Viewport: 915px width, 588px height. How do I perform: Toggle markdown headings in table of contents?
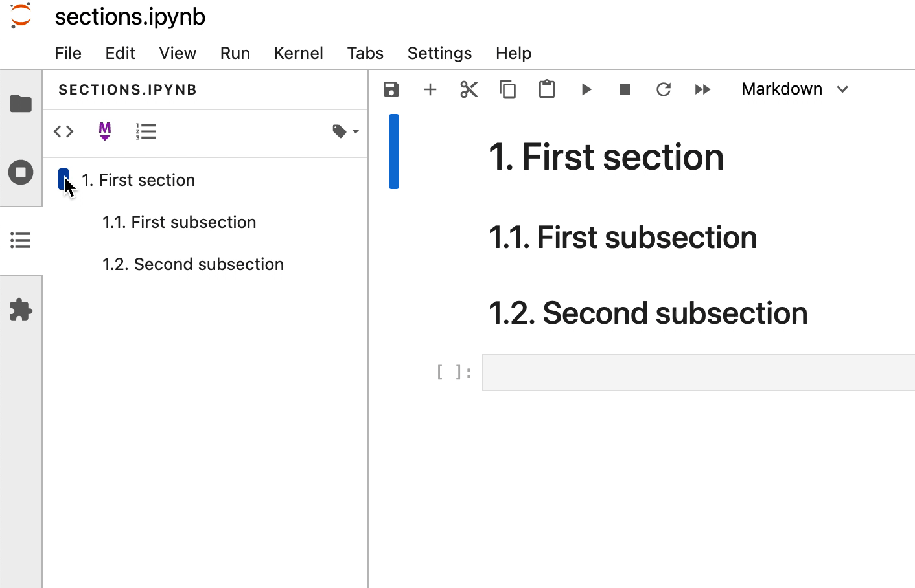[104, 131]
